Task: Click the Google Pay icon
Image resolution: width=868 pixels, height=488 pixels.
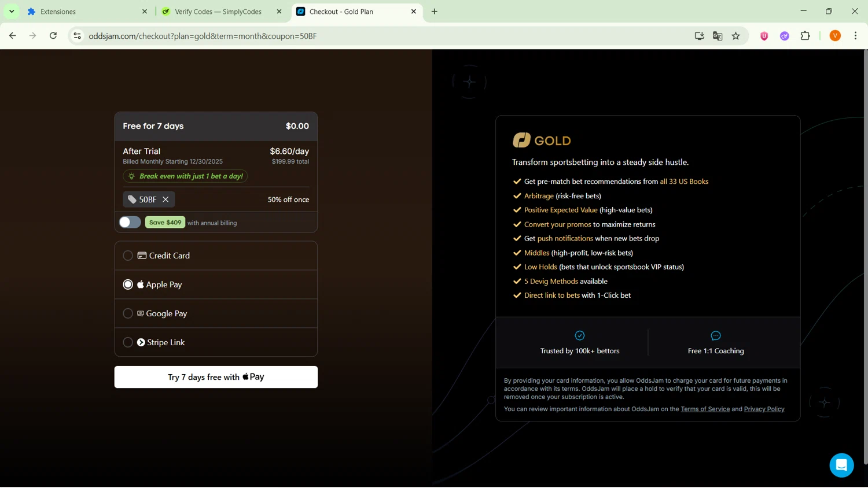Action: (140, 313)
